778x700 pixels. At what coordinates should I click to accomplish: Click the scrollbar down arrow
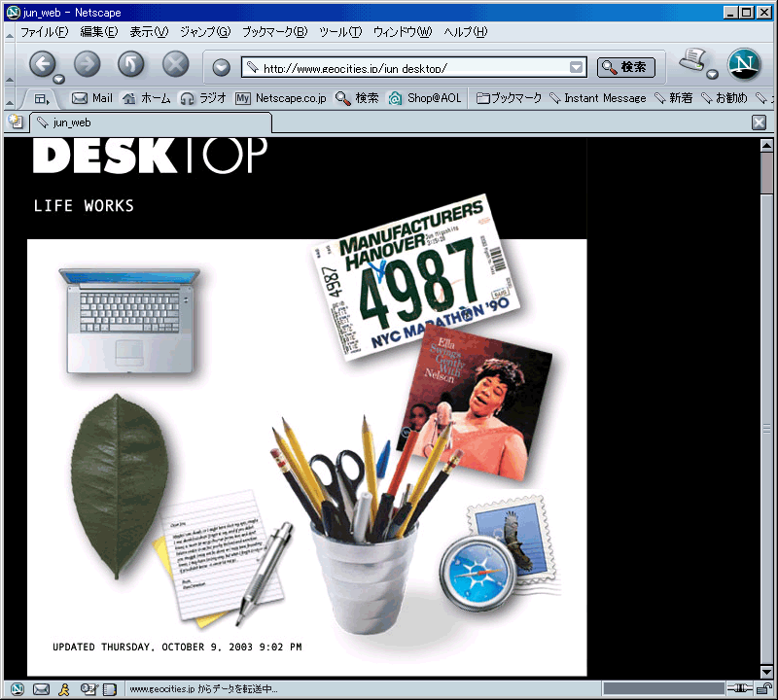pyautogui.click(x=766, y=672)
